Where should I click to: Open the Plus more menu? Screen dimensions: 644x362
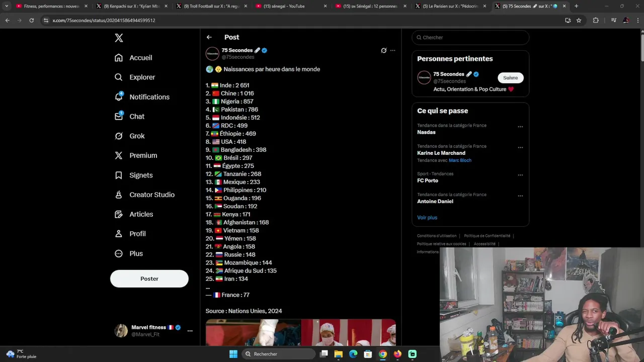click(129, 253)
